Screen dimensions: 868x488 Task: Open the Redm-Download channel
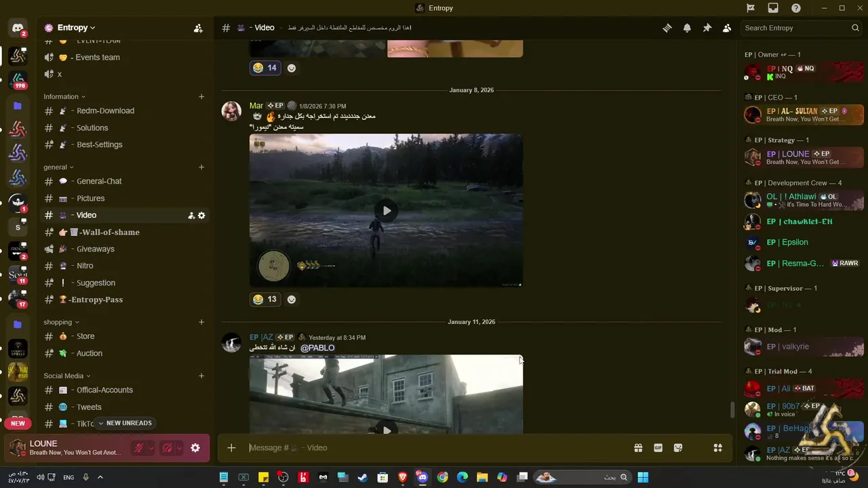[125, 111]
